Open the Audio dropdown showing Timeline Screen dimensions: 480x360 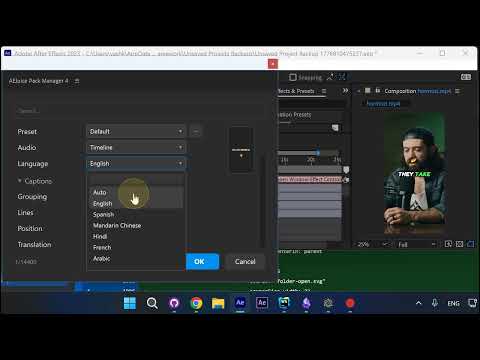tap(136, 147)
